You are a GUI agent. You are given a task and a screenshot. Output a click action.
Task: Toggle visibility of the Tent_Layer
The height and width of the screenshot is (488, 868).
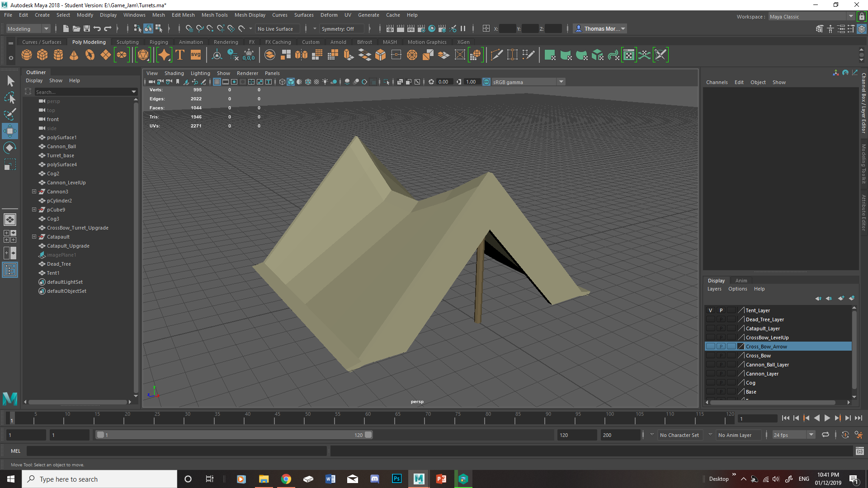click(711, 310)
